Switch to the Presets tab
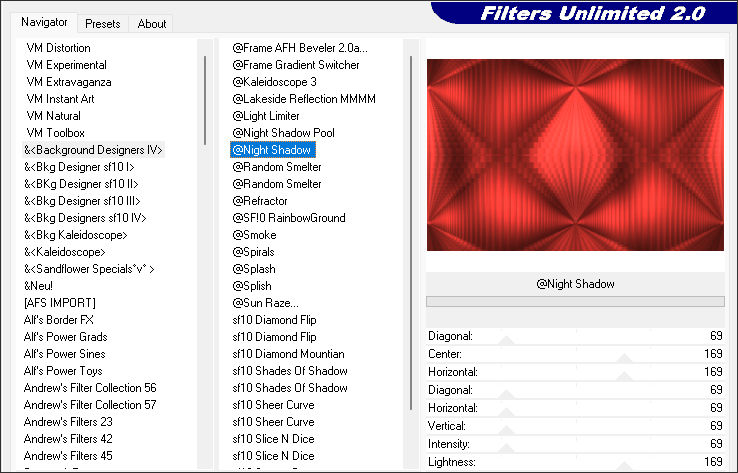Screen dimensions: 738x473 (103, 23)
